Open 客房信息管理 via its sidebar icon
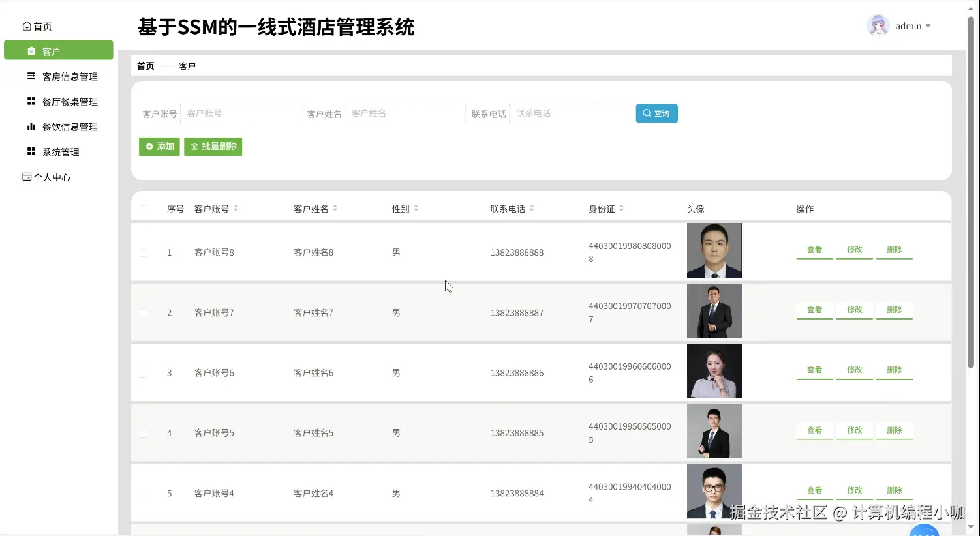 pos(31,76)
